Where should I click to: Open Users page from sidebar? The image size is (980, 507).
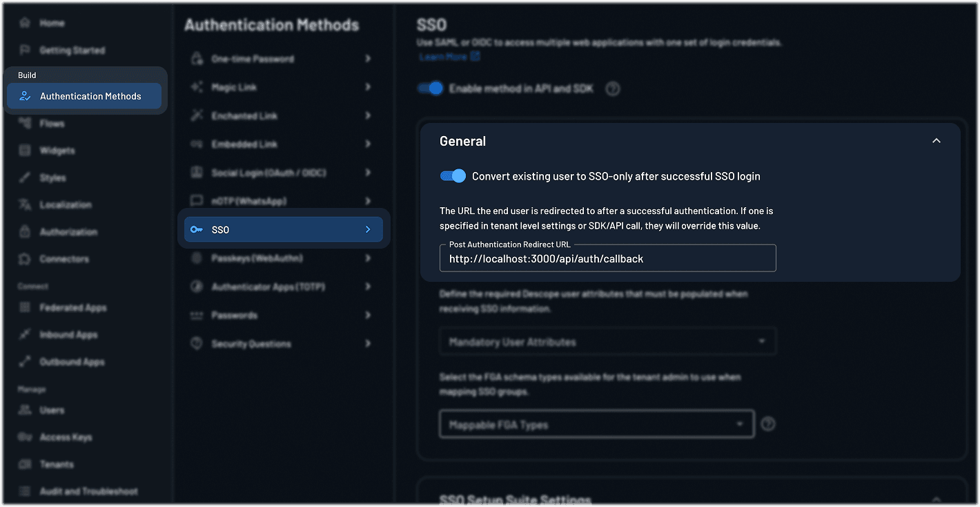[52, 410]
